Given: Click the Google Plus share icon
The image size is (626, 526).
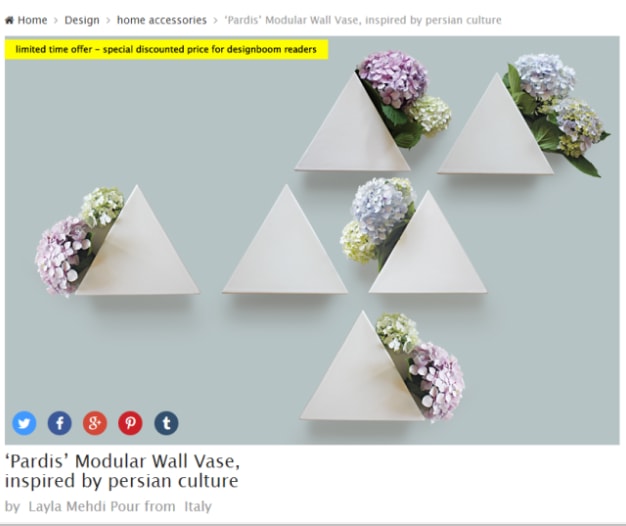Looking at the screenshot, I should pyautogui.click(x=95, y=423).
